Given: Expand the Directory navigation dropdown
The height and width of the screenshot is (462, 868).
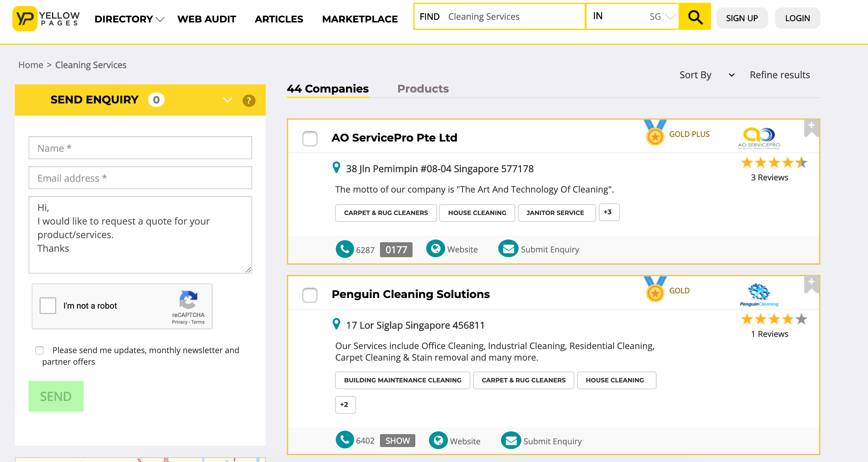Looking at the screenshot, I should pos(129,19).
